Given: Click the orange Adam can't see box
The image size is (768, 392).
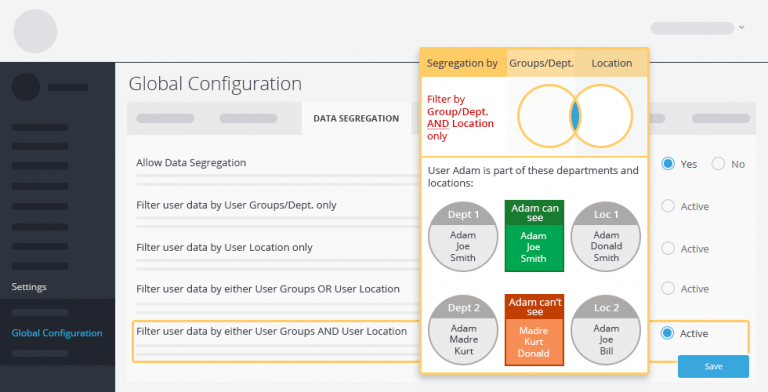Looking at the screenshot, I should [x=534, y=330].
